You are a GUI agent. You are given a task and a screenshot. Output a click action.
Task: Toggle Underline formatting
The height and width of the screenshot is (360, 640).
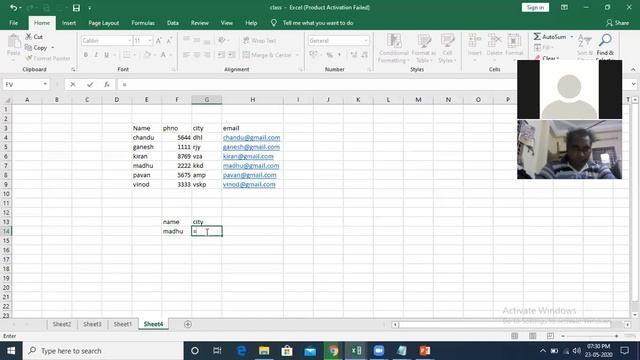click(107, 55)
